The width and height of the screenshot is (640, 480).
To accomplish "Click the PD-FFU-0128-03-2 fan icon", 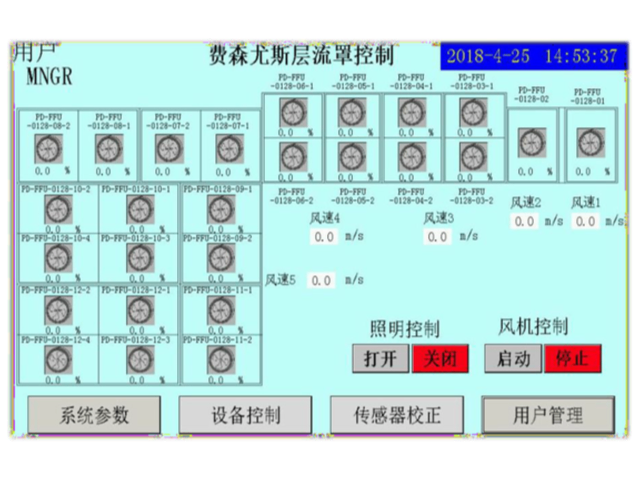I will pos(473,158).
